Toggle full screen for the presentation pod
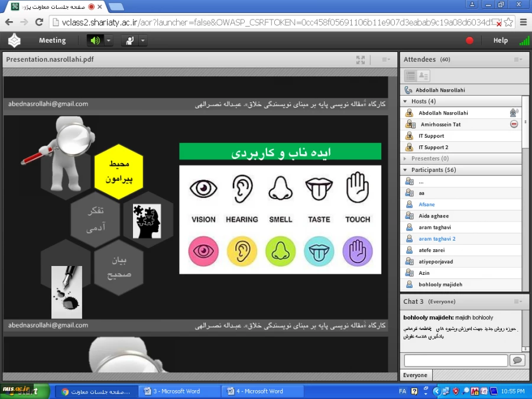Viewport: 532px width, 399px height. [x=361, y=60]
